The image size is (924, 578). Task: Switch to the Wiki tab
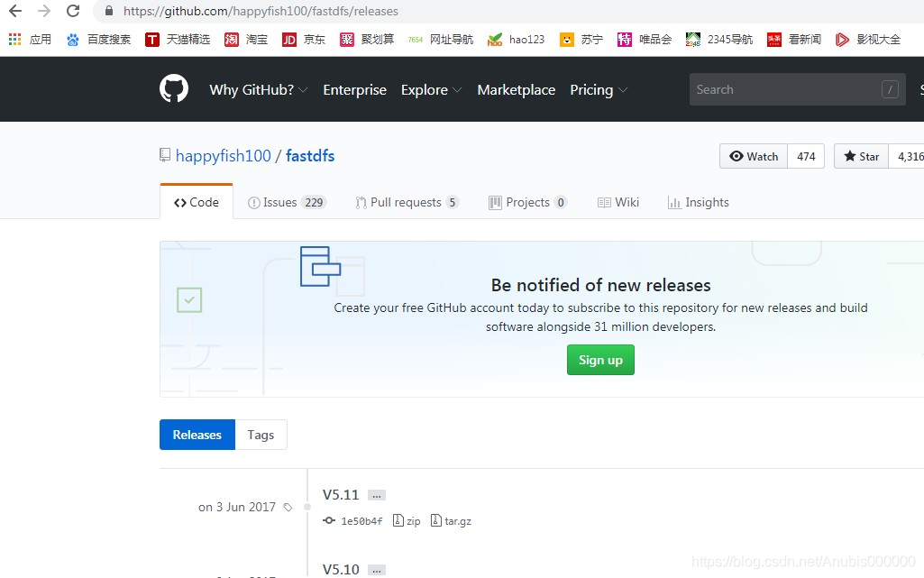[x=618, y=202]
